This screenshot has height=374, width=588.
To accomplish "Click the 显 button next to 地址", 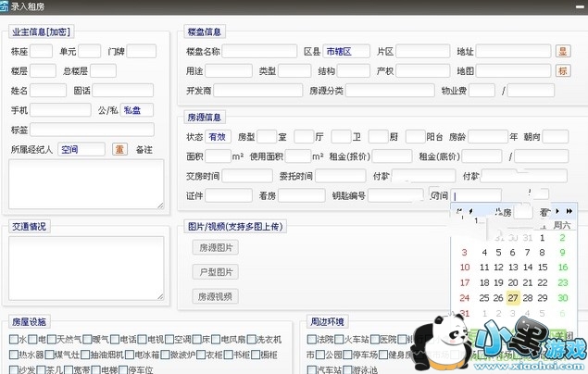I will pos(562,52).
